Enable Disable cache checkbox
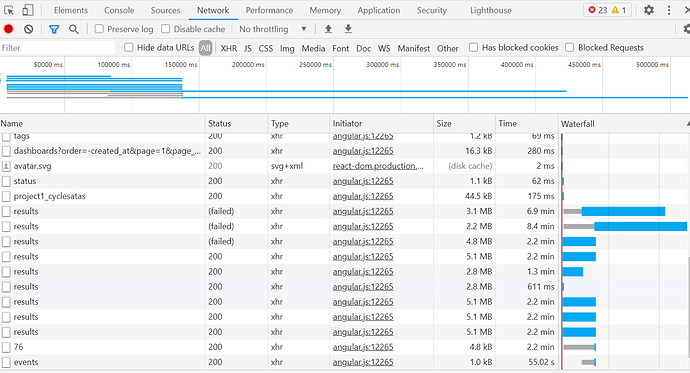 [x=165, y=29]
